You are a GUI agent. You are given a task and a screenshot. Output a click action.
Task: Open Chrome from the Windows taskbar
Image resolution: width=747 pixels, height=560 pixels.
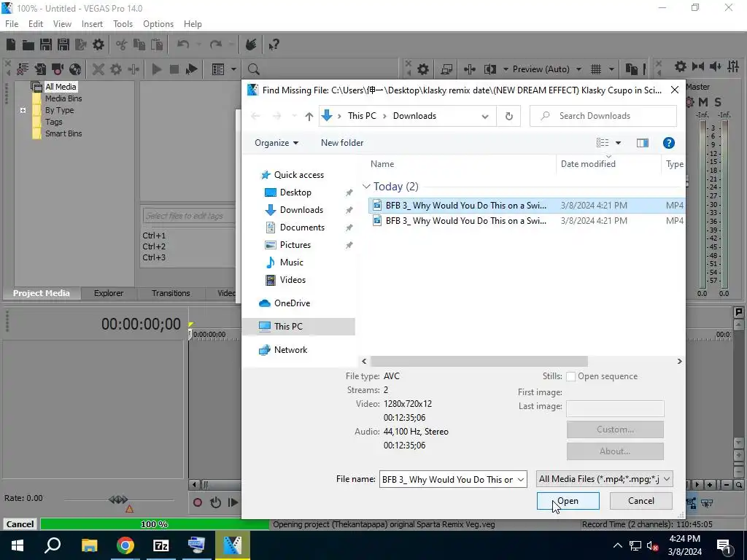(x=125, y=545)
